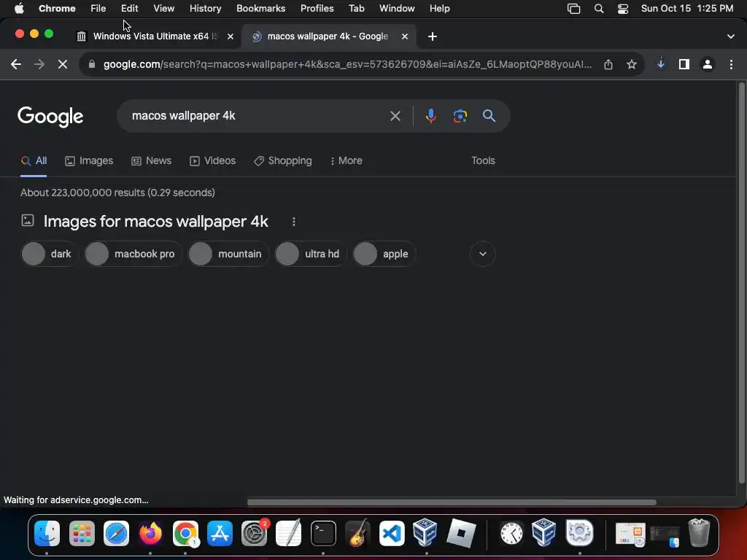Open the Bookmarks menu
Screen dimensions: 747x560
click(260, 9)
